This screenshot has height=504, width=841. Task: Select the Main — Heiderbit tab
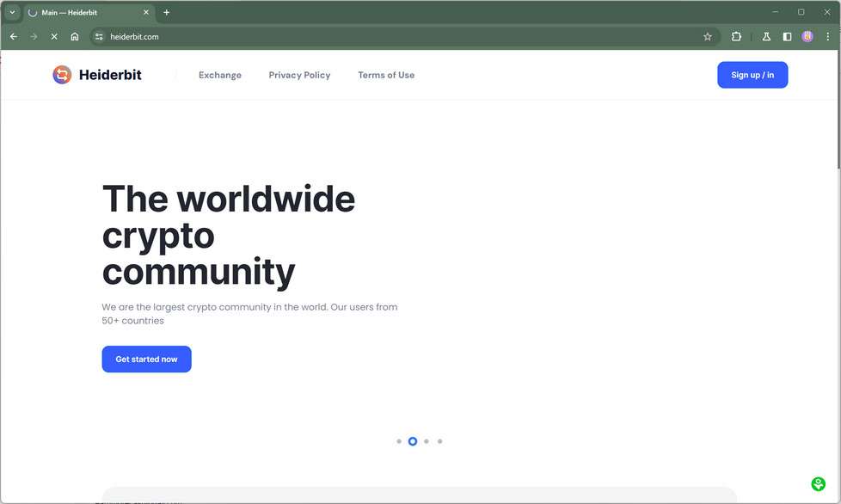89,12
